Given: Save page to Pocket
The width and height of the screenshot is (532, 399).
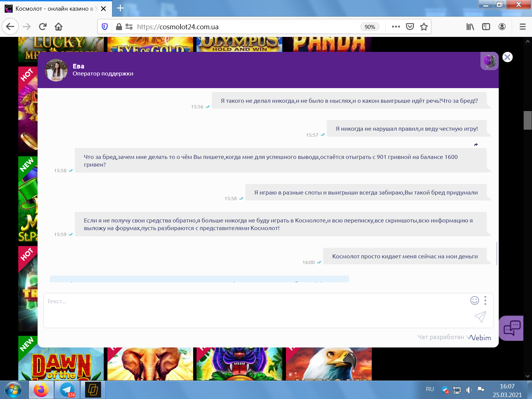Looking at the screenshot, I should click(410, 27).
